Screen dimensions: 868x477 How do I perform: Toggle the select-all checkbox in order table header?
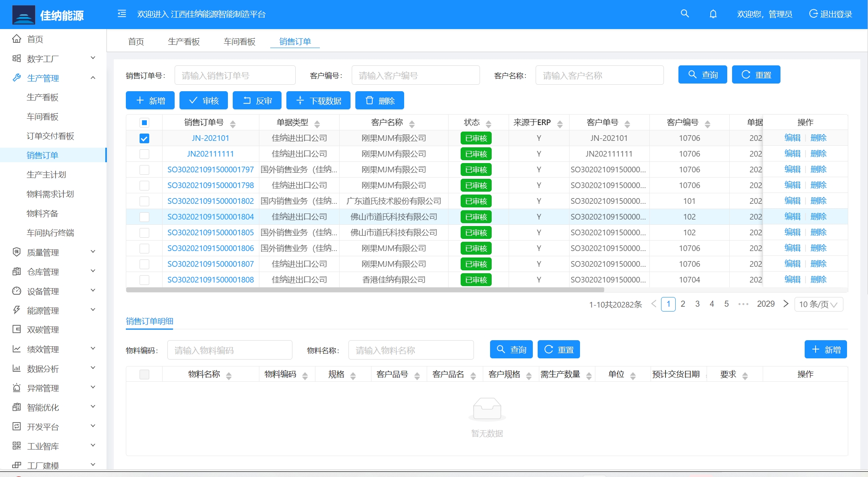click(144, 122)
